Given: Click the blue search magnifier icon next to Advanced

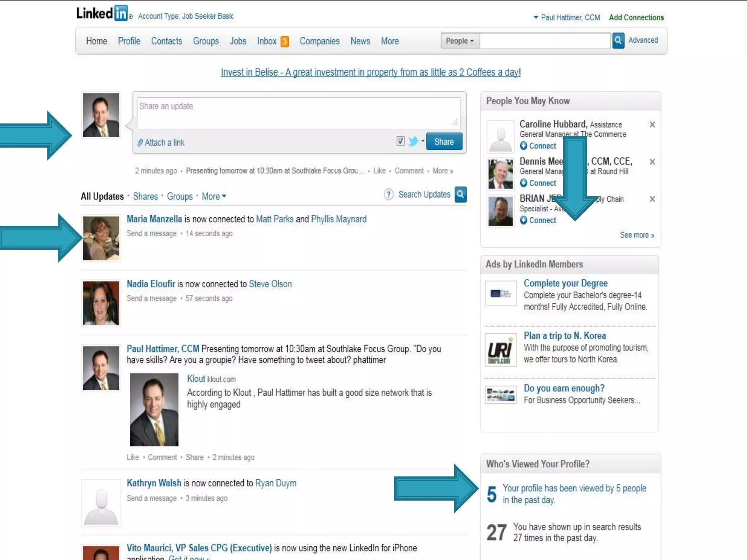Looking at the screenshot, I should coord(618,40).
